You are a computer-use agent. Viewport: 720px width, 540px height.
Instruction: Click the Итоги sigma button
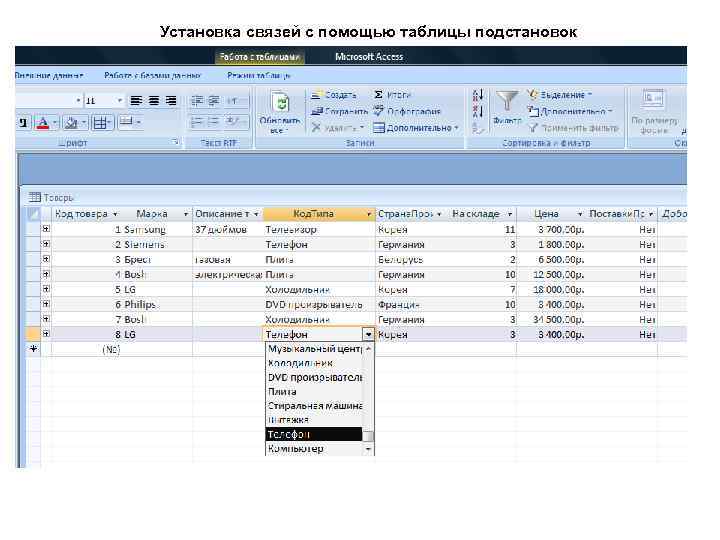pyautogui.click(x=392, y=95)
